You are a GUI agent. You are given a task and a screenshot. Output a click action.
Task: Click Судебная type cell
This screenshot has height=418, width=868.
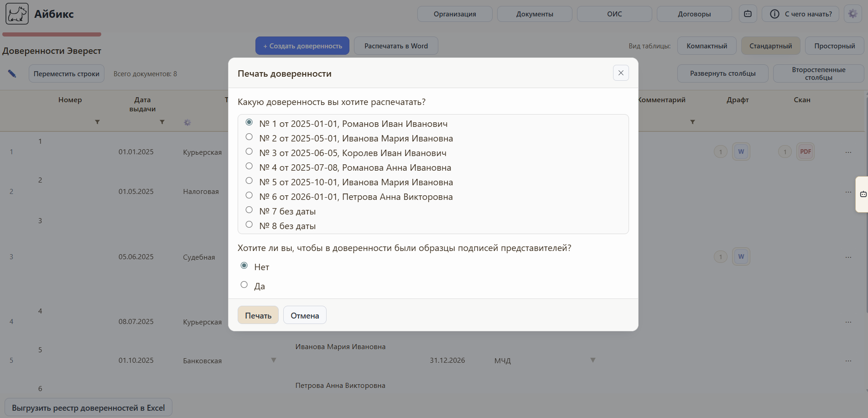coord(199,257)
